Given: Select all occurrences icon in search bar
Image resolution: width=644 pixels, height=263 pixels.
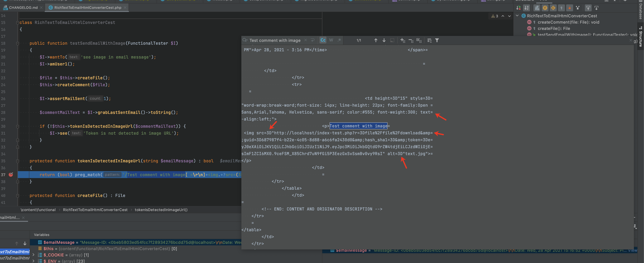Looking at the screenshot, I should (419, 40).
